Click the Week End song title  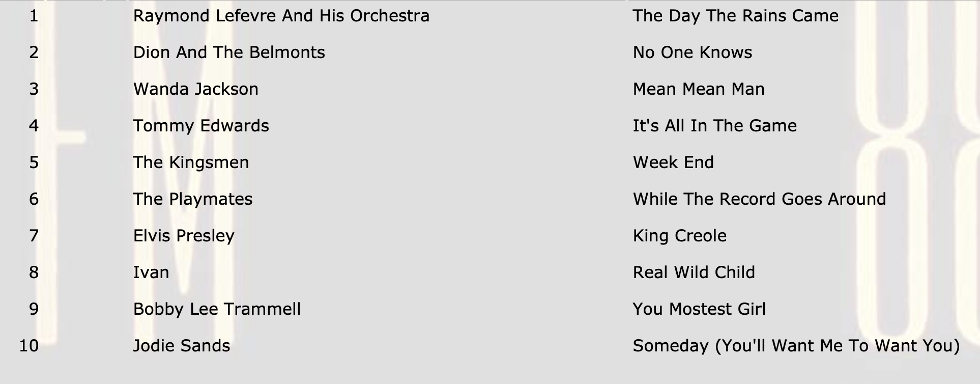point(673,162)
